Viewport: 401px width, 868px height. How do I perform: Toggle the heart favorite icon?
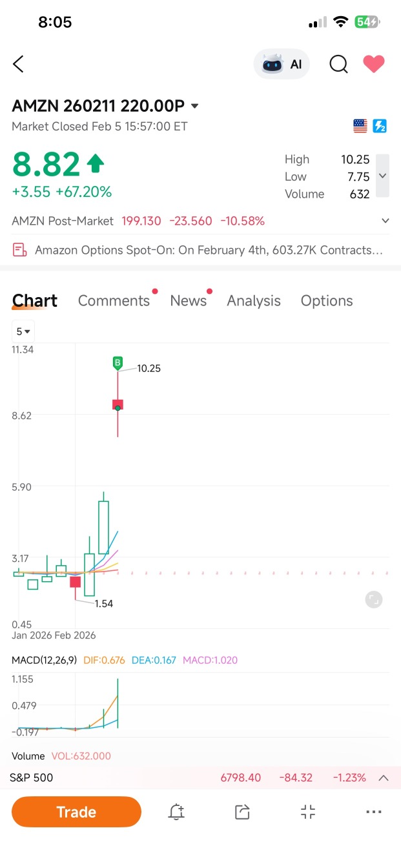(x=374, y=64)
